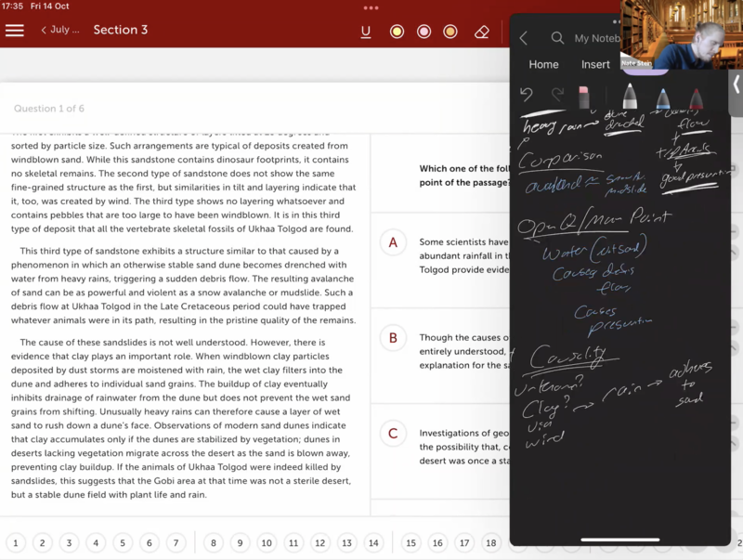Select the black pen in notebook
The width and height of the screenshot is (743, 560).
click(629, 97)
